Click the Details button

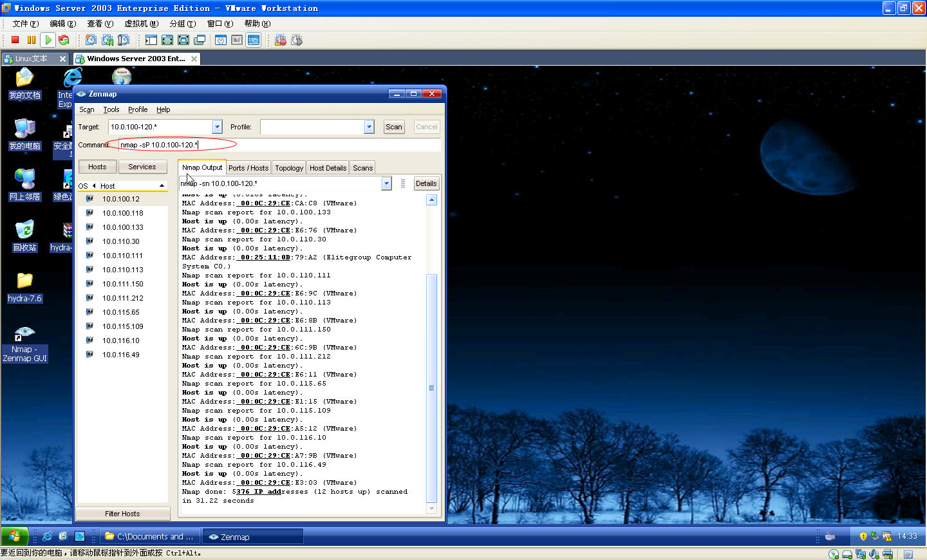(426, 183)
